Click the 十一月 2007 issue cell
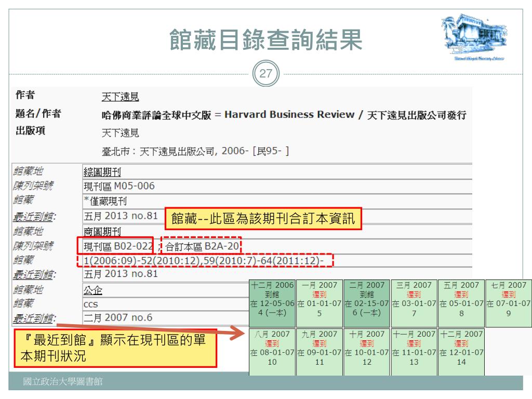The height and width of the screenshot is (399, 532). click(414, 352)
